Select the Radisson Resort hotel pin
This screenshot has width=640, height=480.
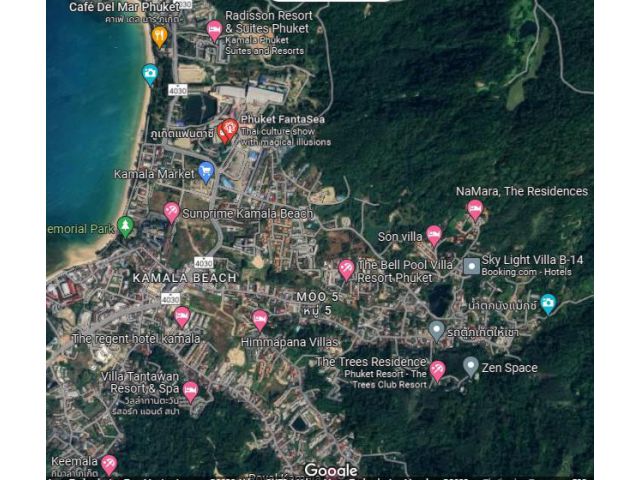pos(214,31)
